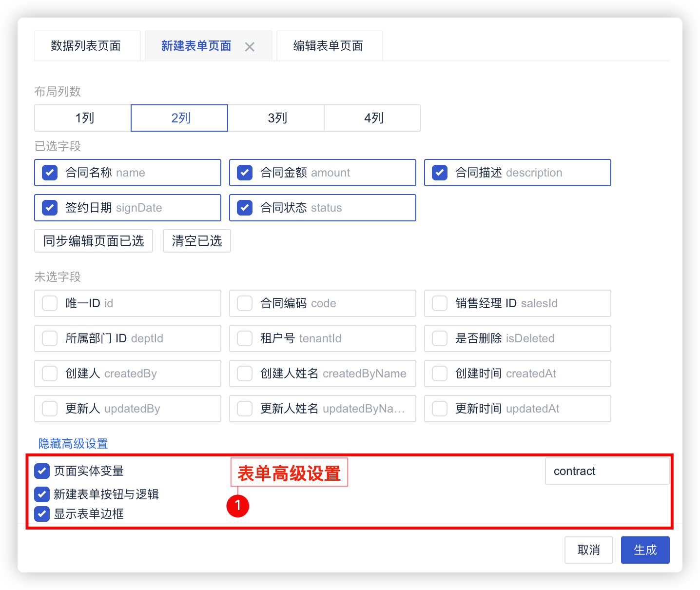The height and width of the screenshot is (590, 700).
Task: Edit the contract entity variable input
Action: pyautogui.click(x=607, y=471)
